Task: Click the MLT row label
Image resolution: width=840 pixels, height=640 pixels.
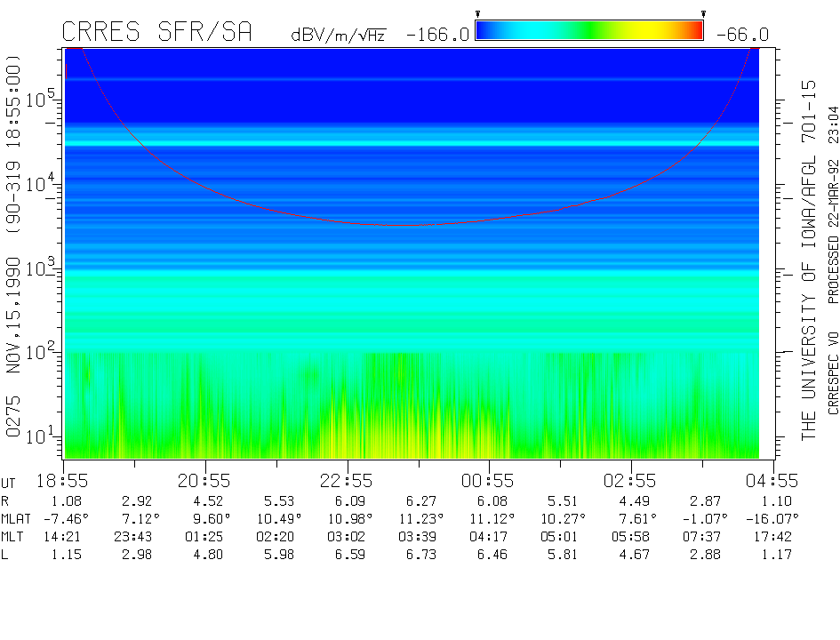Action: [14, 537]
